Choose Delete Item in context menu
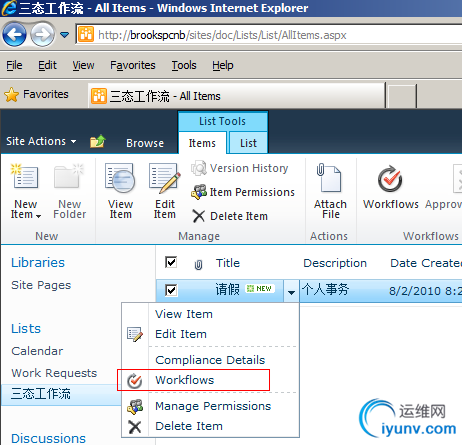 [x=189, y=426]
